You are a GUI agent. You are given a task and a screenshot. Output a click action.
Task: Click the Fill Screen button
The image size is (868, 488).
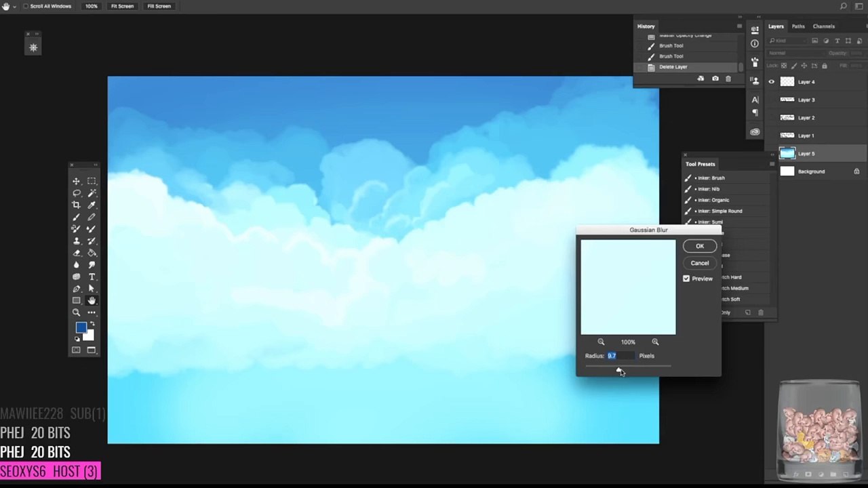pyautogui.click(x=159, y=6)
